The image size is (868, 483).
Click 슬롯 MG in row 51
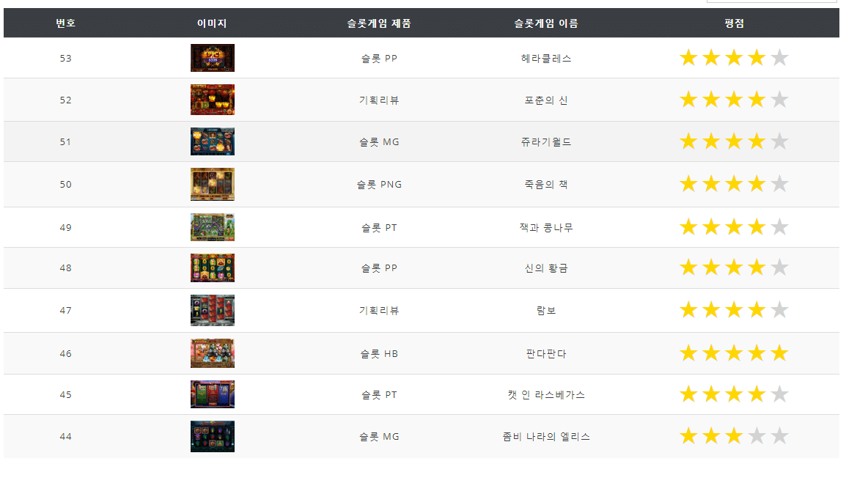point(379,142)
